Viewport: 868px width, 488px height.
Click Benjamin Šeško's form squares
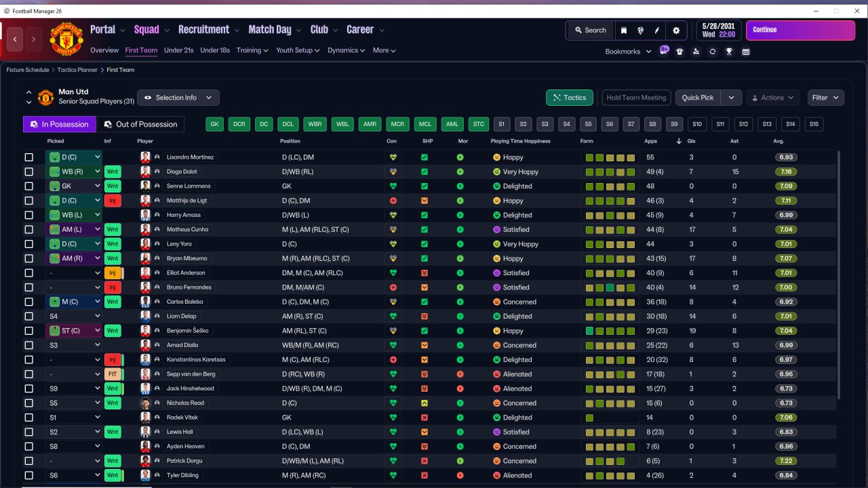[610, 331]
